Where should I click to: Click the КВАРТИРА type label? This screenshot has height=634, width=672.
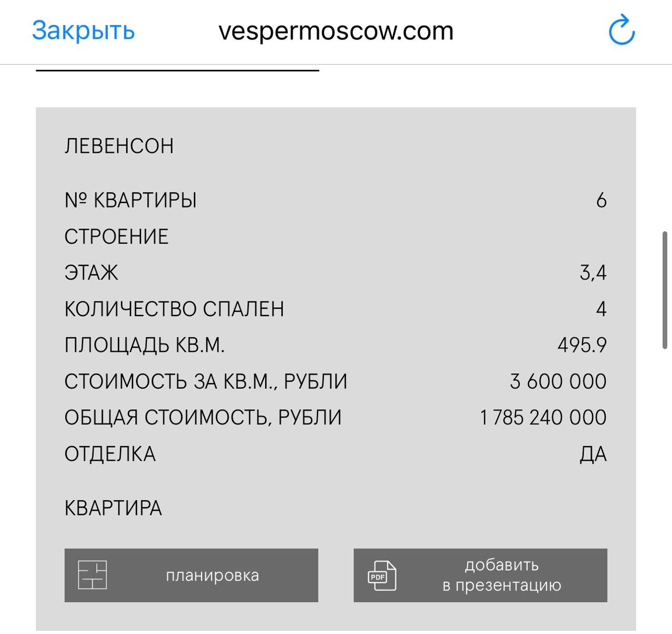(113, 508)
